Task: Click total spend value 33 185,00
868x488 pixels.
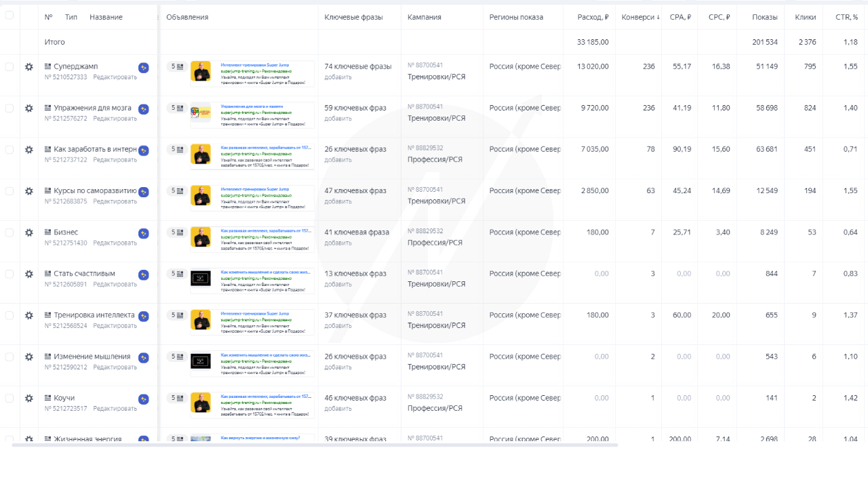Action: 593,42
